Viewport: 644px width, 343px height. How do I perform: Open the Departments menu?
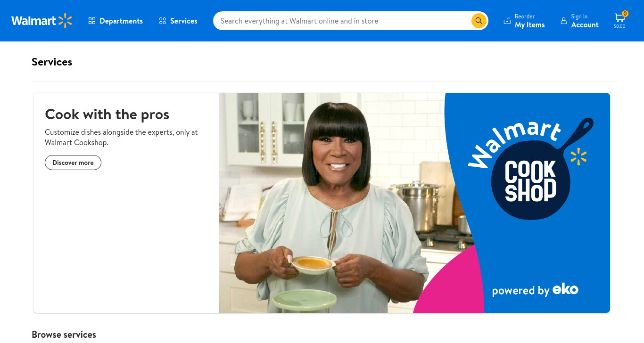(x=116, y=21)
